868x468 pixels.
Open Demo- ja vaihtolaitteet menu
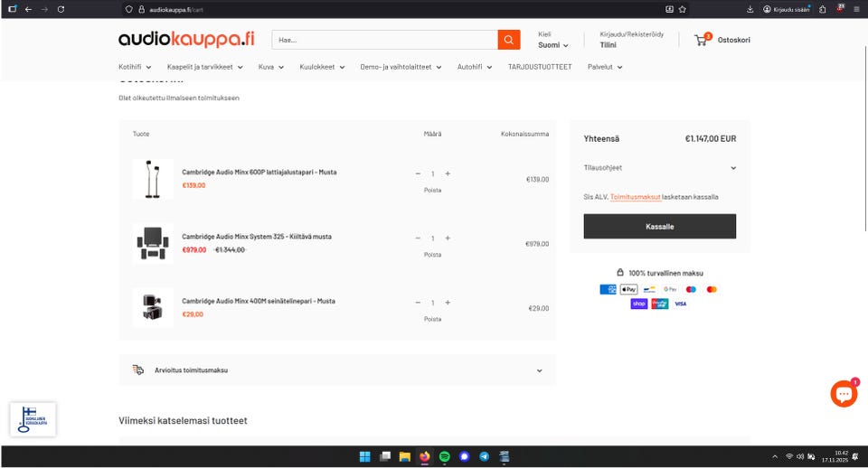pyautogui.click(x=401, y=67)
